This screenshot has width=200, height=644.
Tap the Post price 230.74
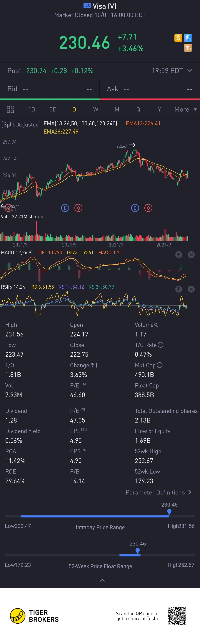tap(36, 71)
